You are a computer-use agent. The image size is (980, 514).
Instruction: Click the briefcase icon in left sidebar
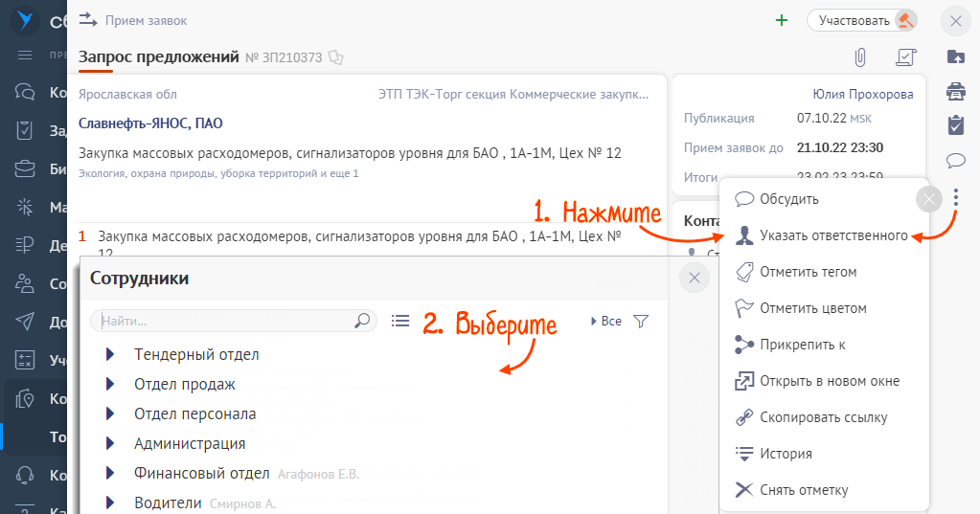coord(24,168)
